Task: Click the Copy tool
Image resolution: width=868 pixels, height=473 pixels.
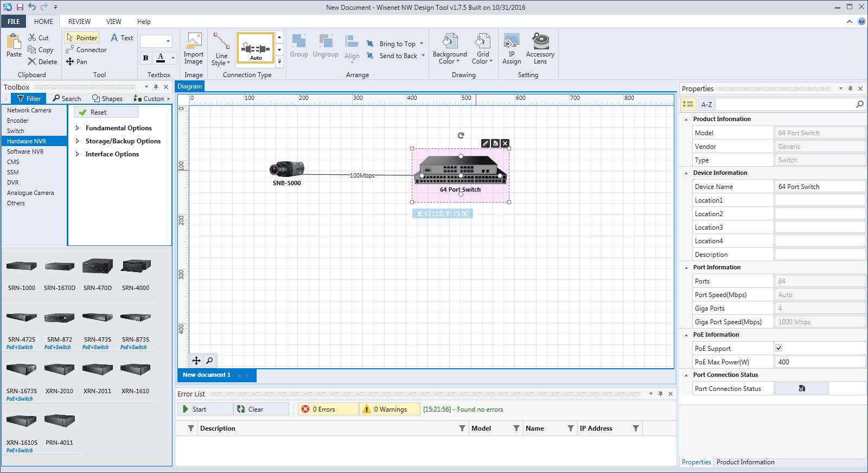Action: click(41, 50)
